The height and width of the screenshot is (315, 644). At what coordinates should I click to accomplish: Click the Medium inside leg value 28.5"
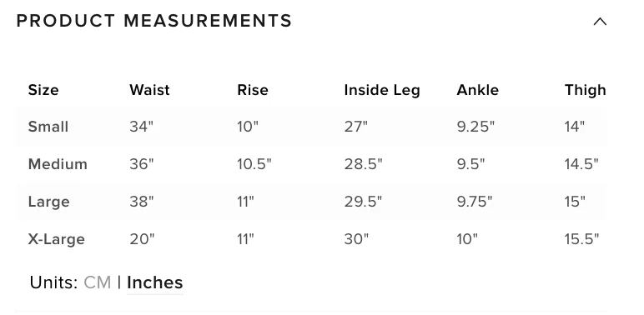pyautogui.click(x=363, y=164)
